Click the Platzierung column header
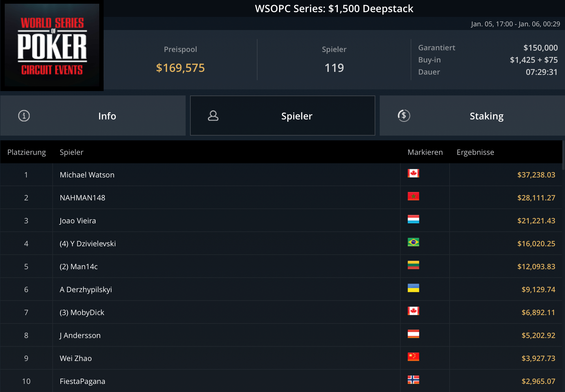565x392 pixels. click(x=27, y=152)
